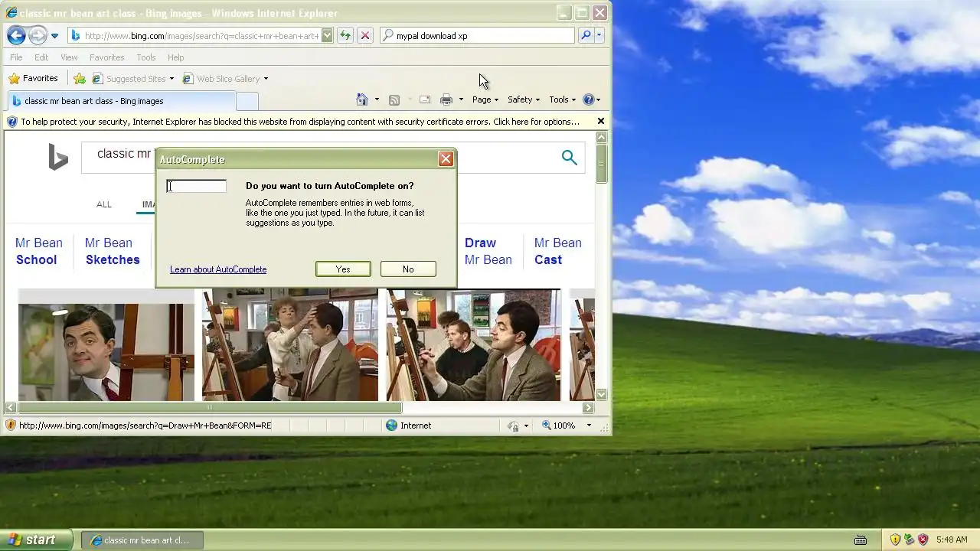Open the Mr Bean Cast suggestion

557,251
